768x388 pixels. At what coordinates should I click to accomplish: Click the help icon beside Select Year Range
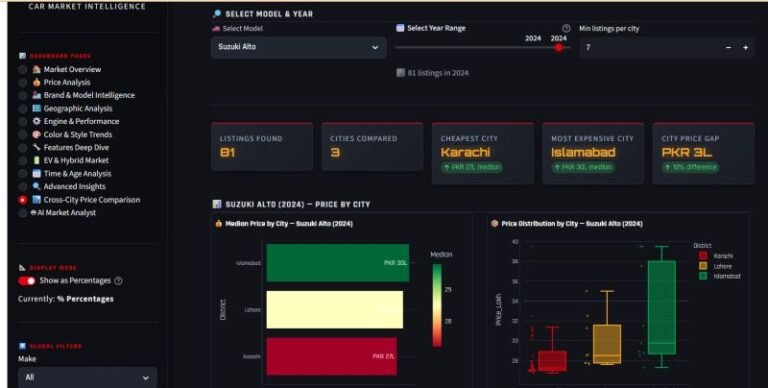tap(566, 28)
